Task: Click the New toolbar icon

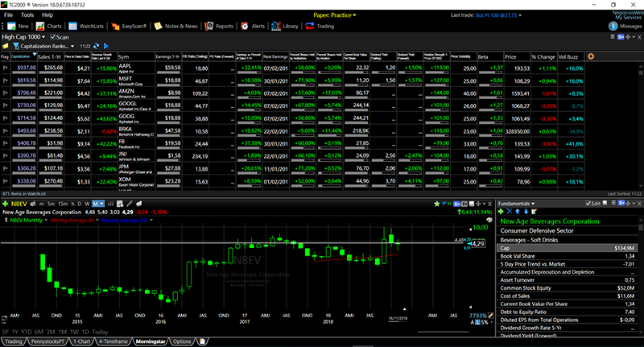Action: coord(11,27)
